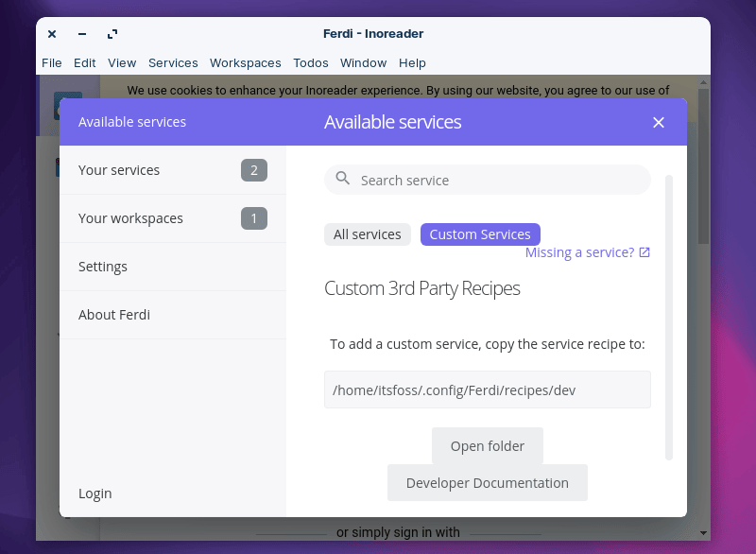Follow the Missing a service link

579,252
